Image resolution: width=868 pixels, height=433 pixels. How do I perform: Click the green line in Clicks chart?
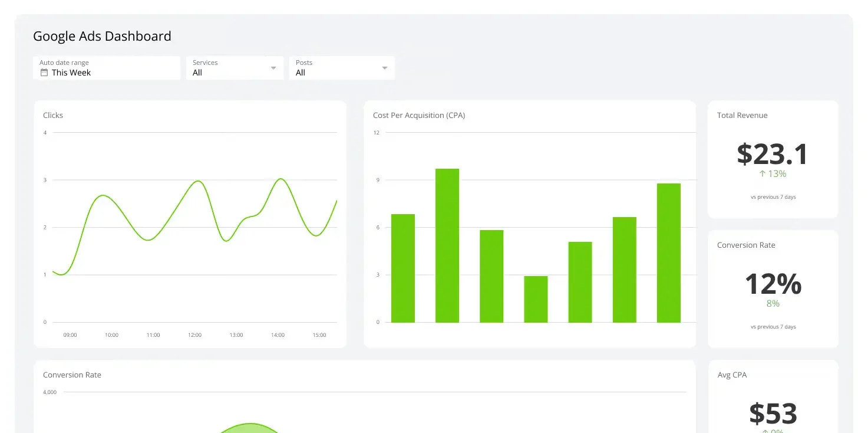(x=197, y=181)
